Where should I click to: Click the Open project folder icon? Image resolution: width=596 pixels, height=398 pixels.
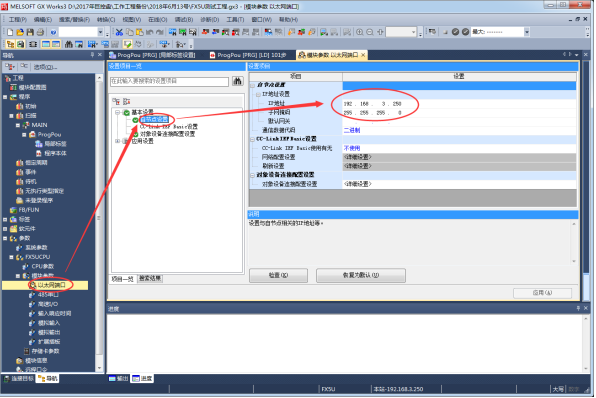20,32
